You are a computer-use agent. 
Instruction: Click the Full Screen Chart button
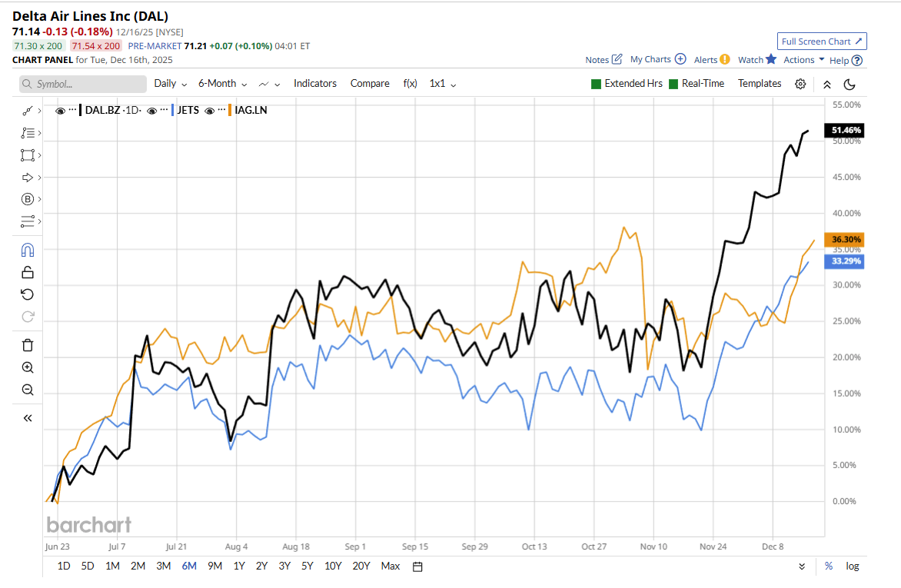[822, 42]
